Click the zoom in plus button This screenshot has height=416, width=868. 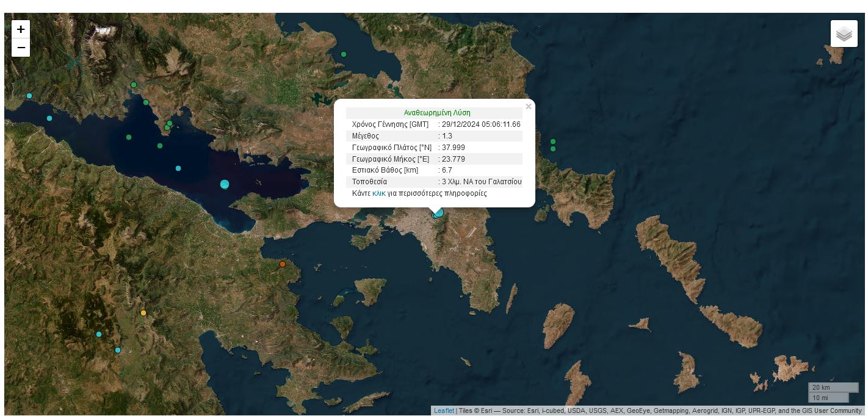[21, 29]
